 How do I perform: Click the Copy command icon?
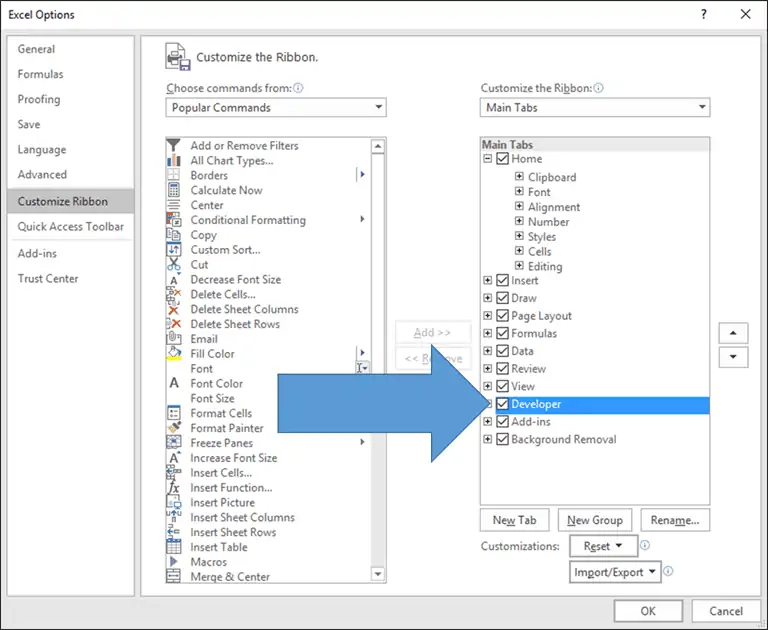173,235
